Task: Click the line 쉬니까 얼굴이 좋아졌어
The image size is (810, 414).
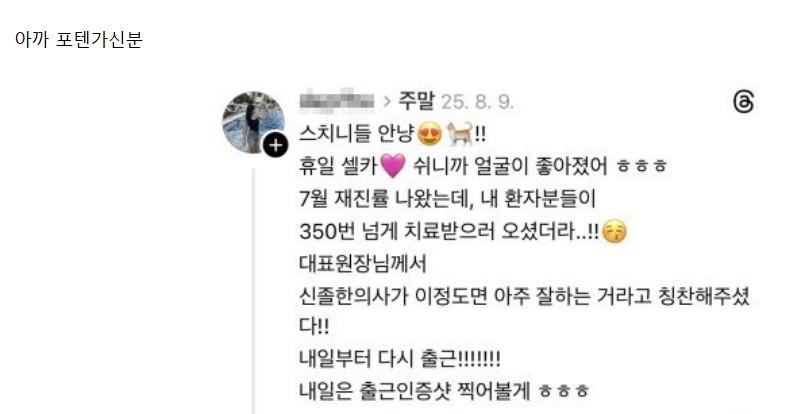Action: [x=510, y=166]
